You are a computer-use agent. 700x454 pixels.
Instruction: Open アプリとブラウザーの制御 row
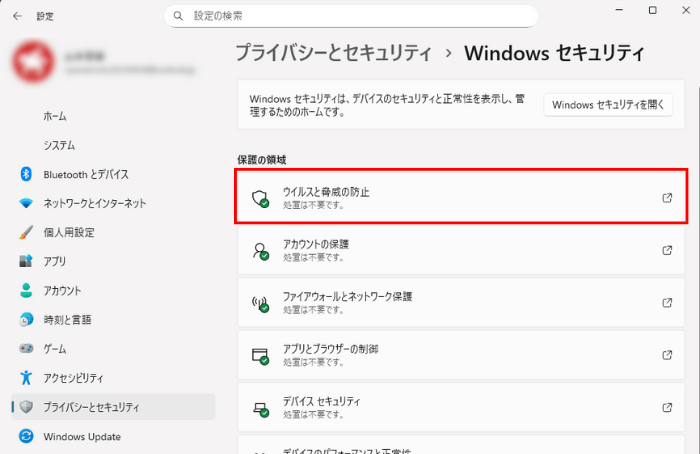[x=461, y=355]
